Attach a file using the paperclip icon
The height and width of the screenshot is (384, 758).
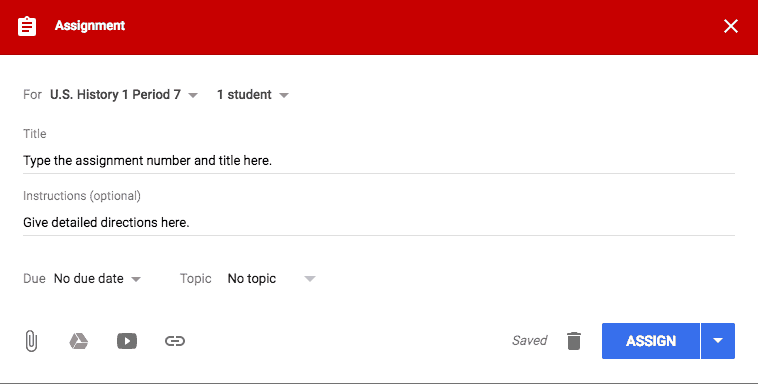coord(31,341)
